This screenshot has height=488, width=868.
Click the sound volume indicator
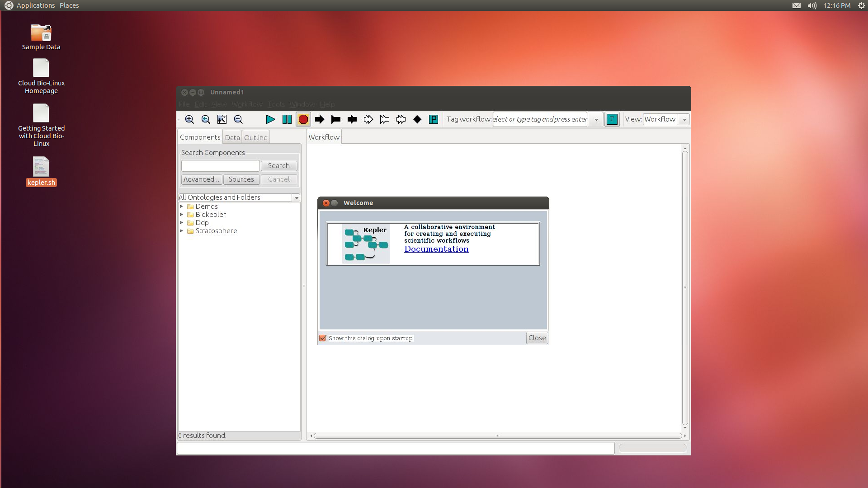812,5
